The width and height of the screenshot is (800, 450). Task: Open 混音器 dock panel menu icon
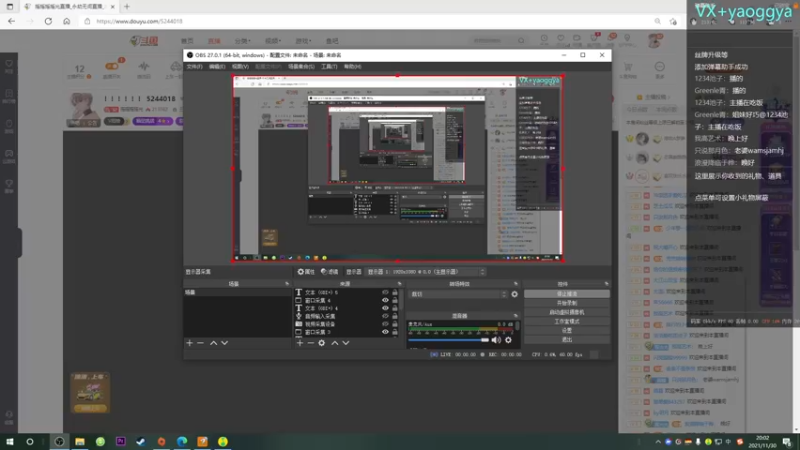coord(515,316)
